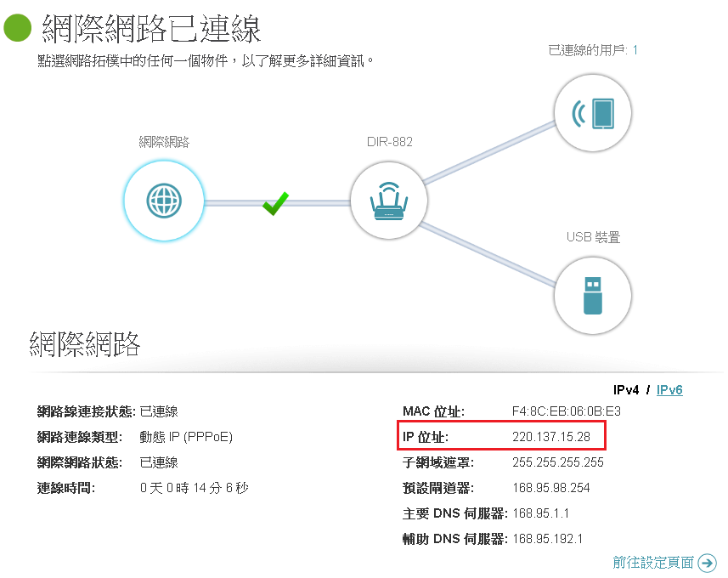
Task: Open the 前往設定頁面 link
Action: click(652, 563)
